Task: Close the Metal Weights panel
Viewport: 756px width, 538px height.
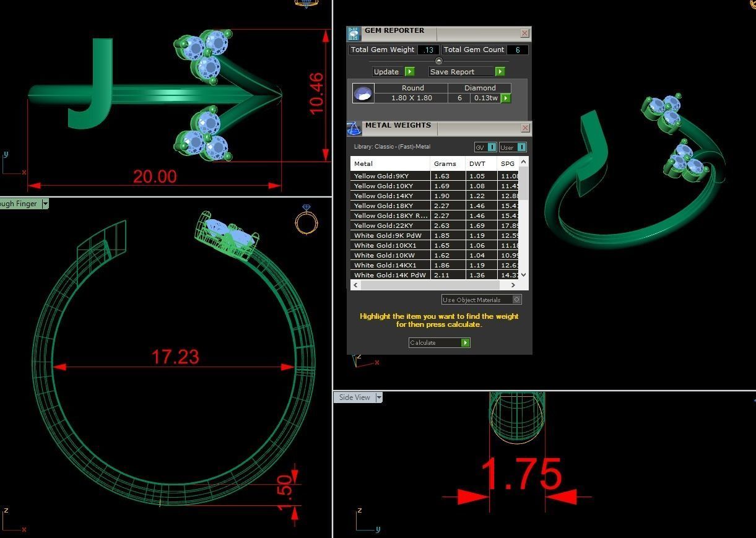Action: click(x=525, y=128)
